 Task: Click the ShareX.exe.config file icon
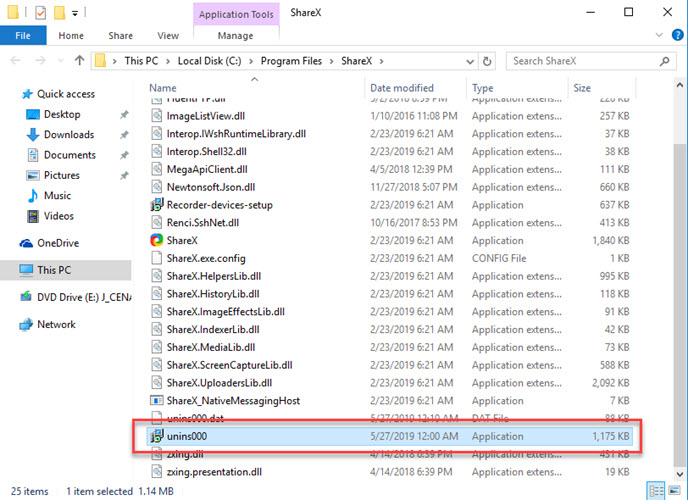tap(157, 258)
